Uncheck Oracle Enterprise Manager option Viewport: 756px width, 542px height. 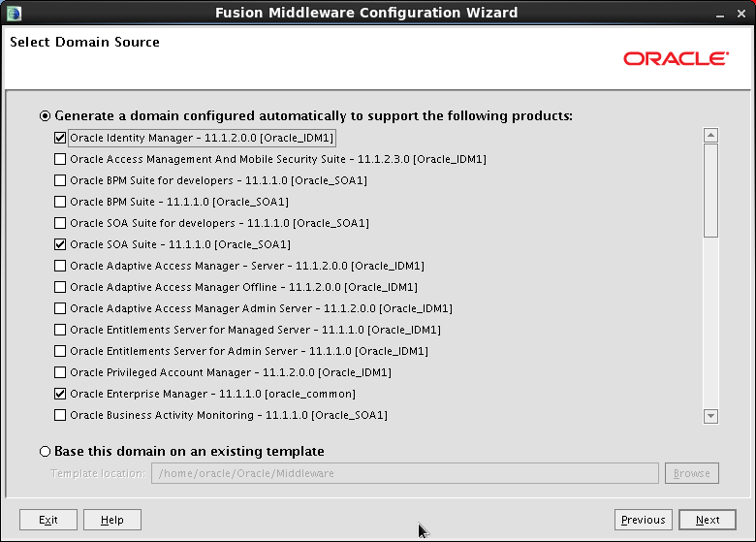click(x=61, y=394)
